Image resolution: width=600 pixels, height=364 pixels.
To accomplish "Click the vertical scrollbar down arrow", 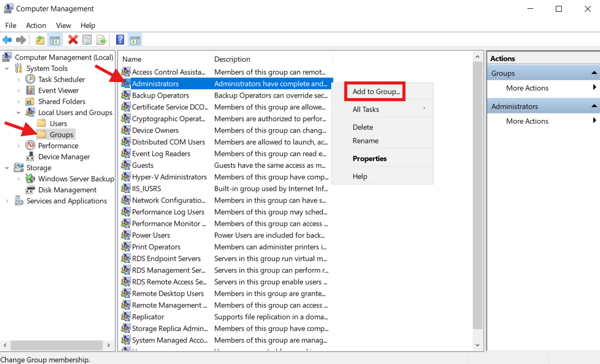I will point(477,345).
